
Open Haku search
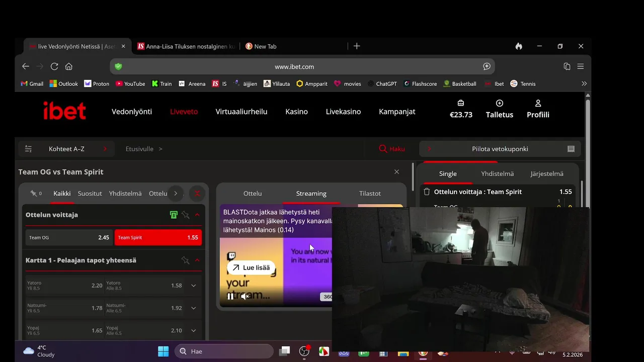click(x=392, y=149)
